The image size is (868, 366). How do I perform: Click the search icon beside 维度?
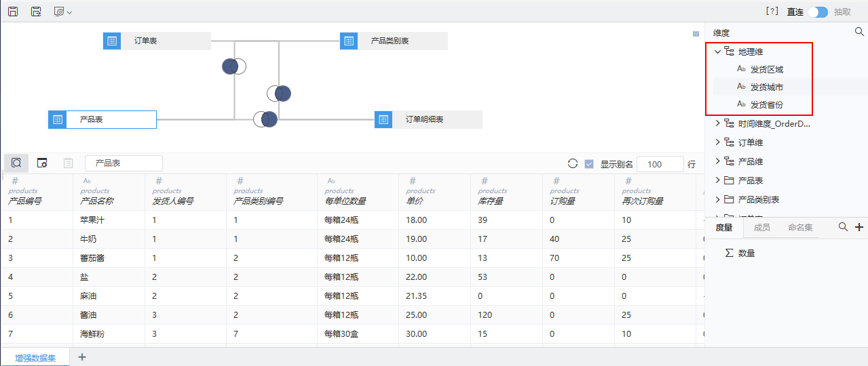pos(859,32)
